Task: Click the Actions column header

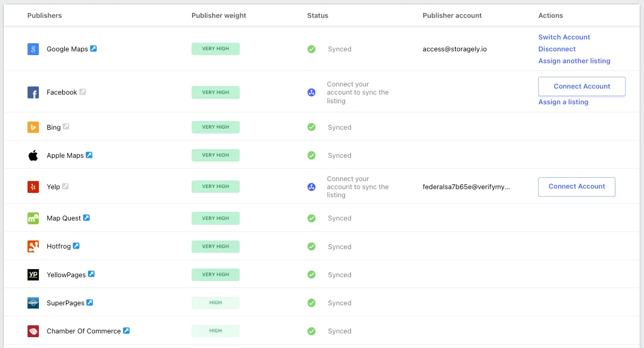Action: [551, 16]
